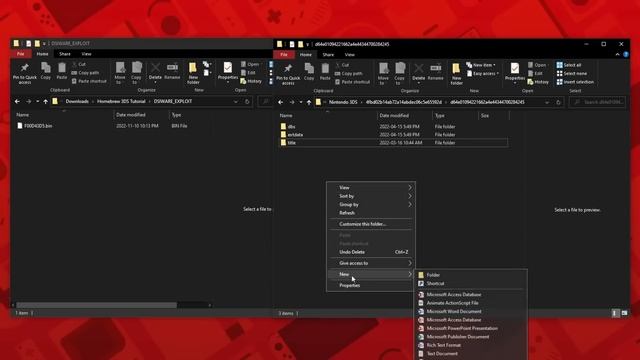
Task: Create new Shortcut from New submenu
Action: pos(471,283)
